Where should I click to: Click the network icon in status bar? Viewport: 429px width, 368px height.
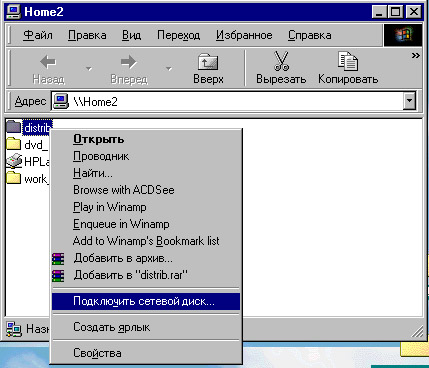coord(14,329)
